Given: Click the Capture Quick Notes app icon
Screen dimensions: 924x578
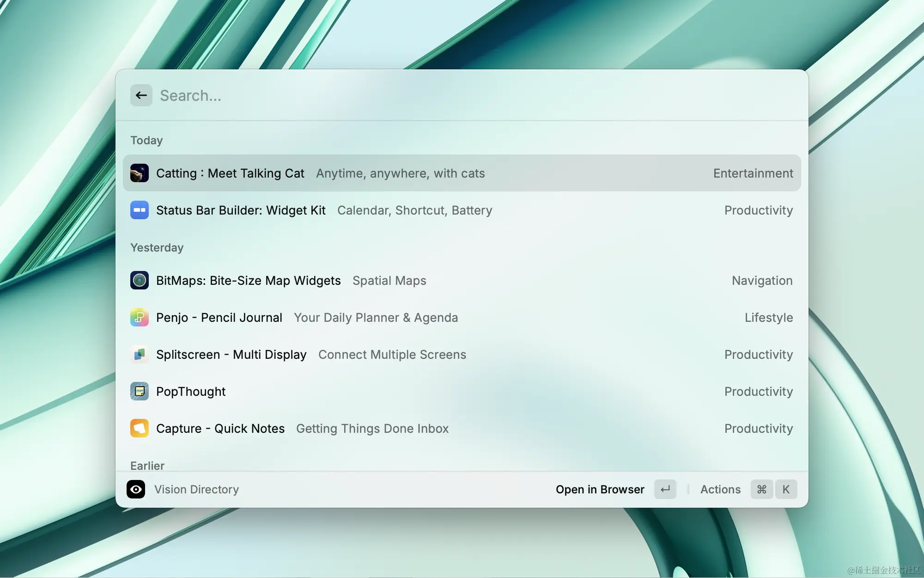Looking at the screenshot, I should click(140, 428).
